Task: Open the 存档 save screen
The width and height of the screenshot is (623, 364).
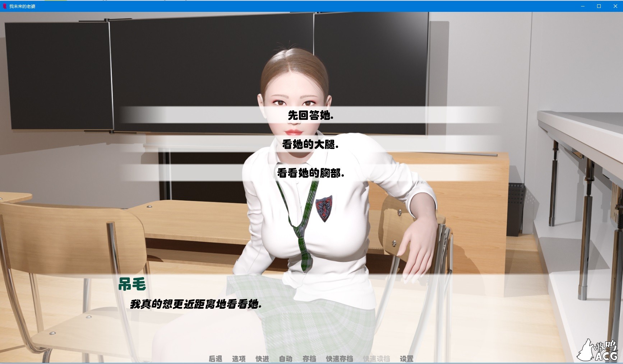Action: coord(309,359)
